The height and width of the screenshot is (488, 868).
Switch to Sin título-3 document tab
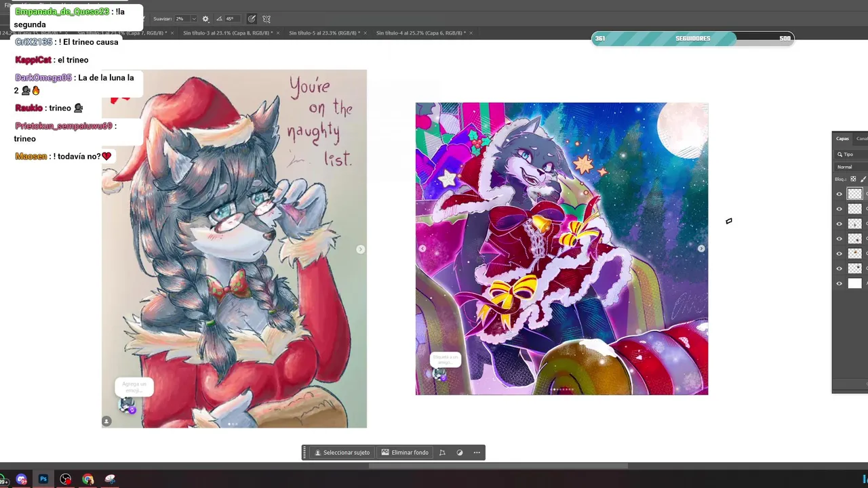click(x=228, y=33)
